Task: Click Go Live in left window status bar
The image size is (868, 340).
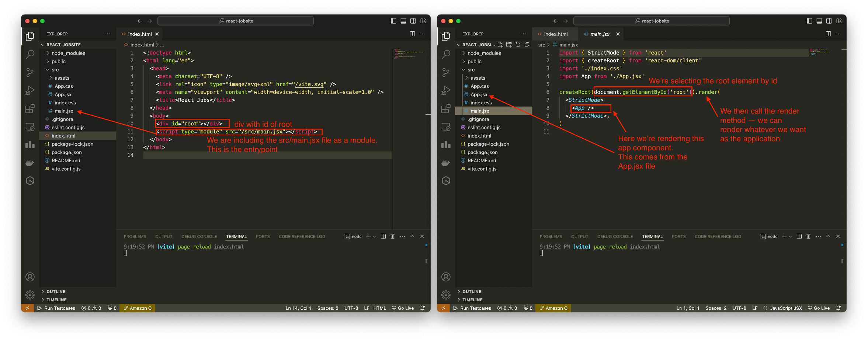Action: (403, 308)
